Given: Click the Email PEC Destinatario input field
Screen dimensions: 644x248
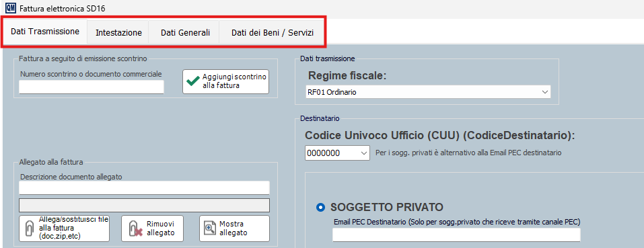Looking at the screenshot, I should click(x=456, y=235).
